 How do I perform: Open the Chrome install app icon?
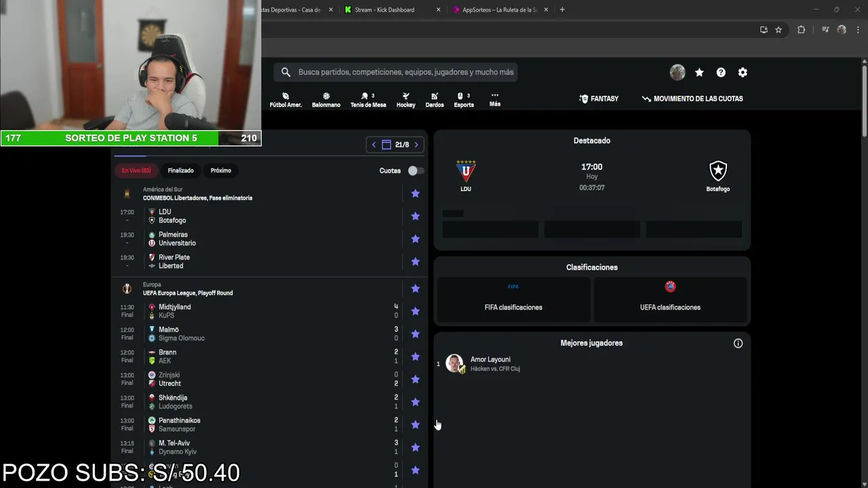(764, 30)
